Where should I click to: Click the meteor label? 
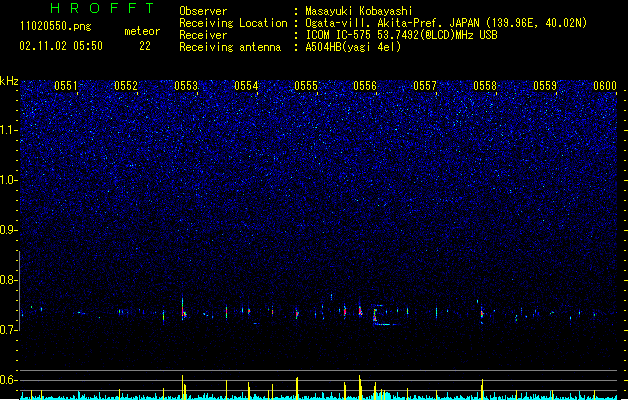[142, 31]
